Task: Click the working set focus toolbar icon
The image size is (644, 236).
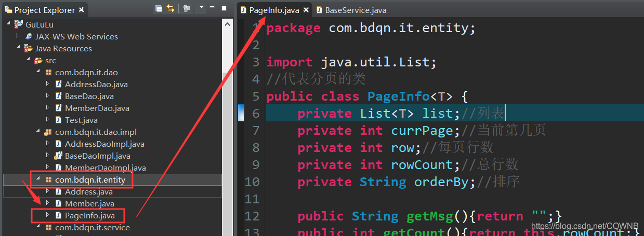Action: point(187,9)
